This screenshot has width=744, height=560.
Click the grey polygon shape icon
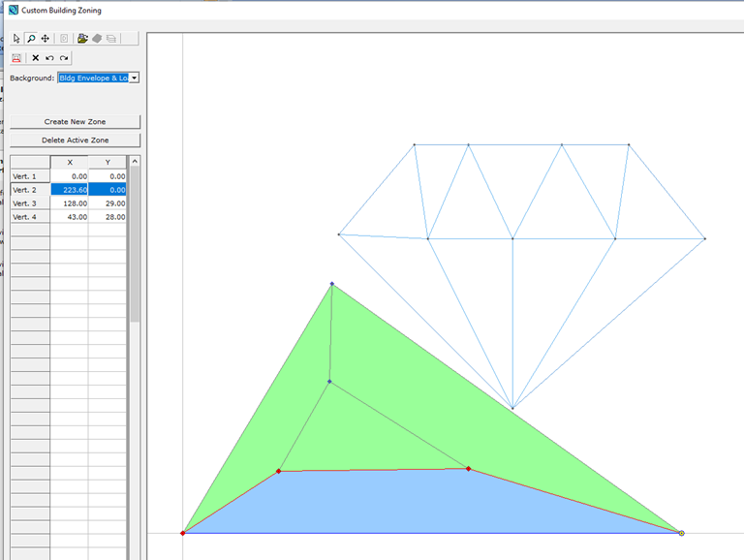(x=97, y=39)
